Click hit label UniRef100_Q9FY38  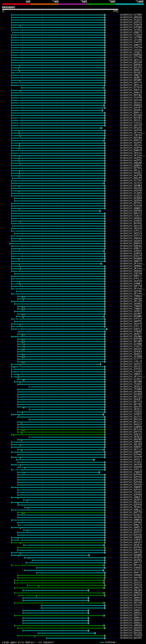pyautogui.click(x=131, y=286)
